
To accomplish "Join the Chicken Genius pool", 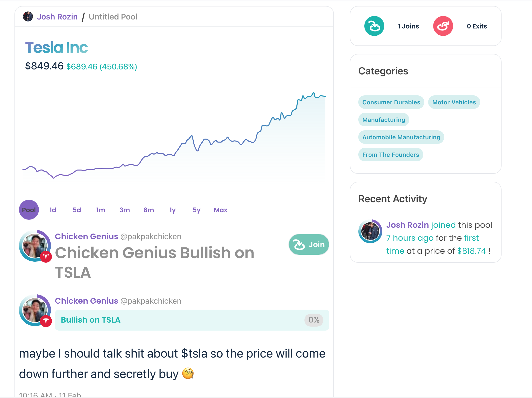I will coord(309,244).
